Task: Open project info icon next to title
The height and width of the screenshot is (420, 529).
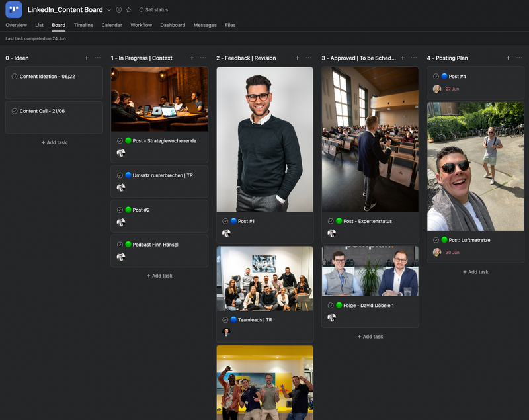Action: tap(119, 10)
